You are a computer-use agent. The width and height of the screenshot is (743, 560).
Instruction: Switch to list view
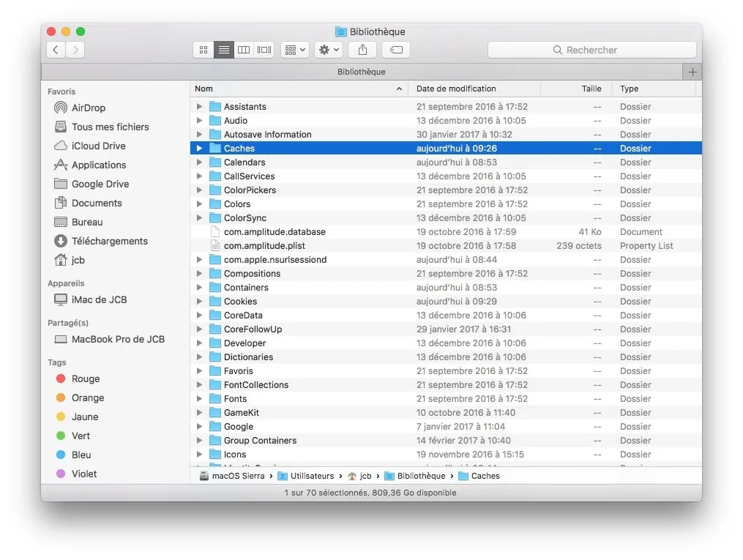224,50
